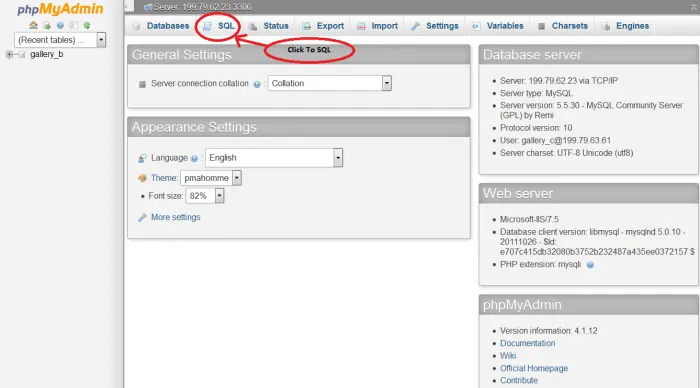Click the Charsets tab icon
Screen dimensions: 700x388
(541, 26)
